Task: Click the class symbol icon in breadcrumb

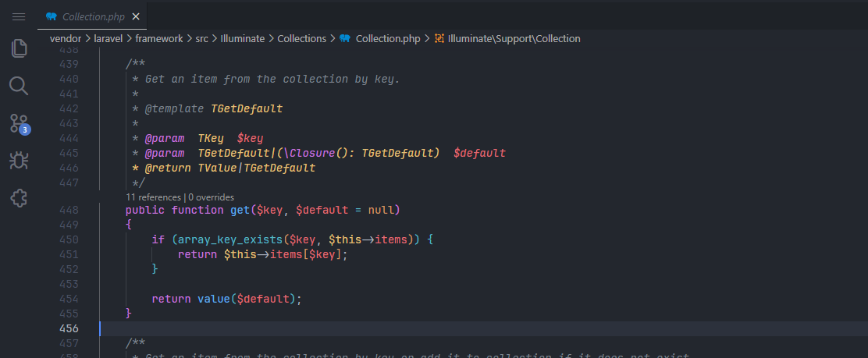Action: coord(439,38)
